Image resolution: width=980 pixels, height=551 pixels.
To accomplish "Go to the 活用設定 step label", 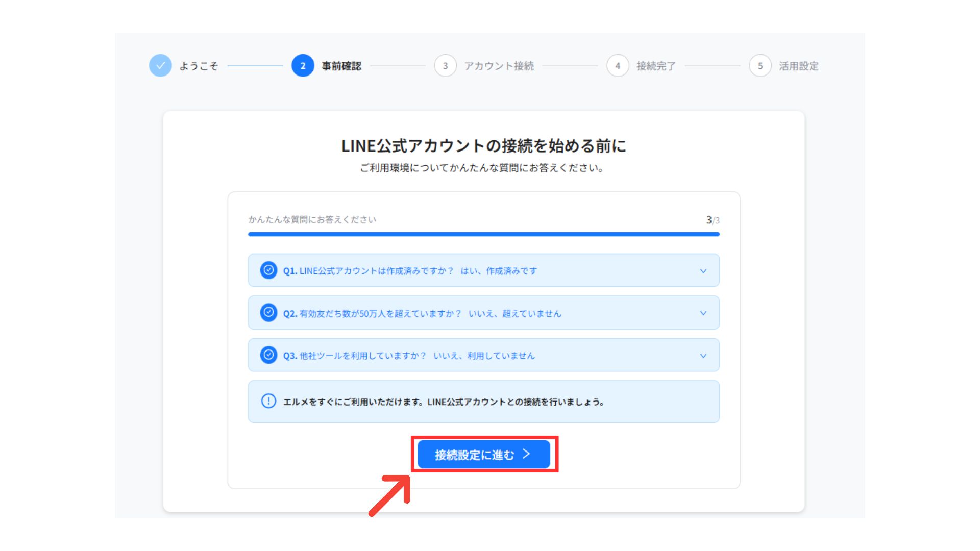I will [x=799, y=66].
